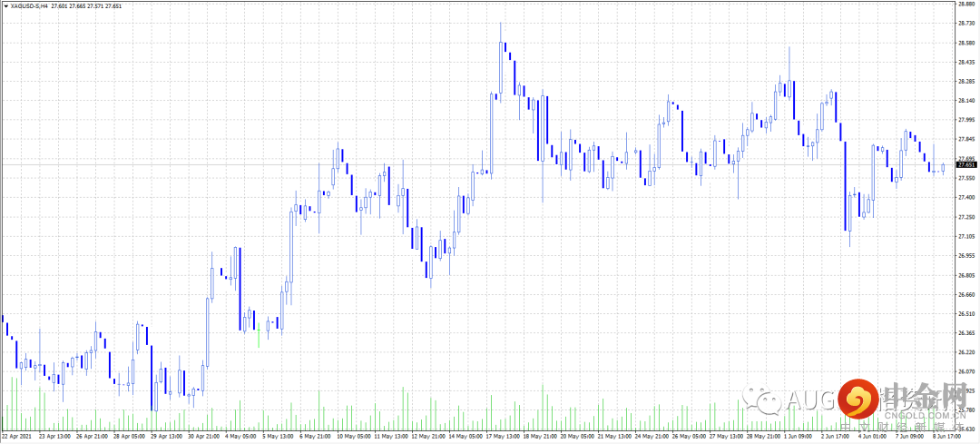Viewport: 980px width, 444px height.
Task: Click the 27 May 13:00 time label
Action: tap(724, 436)
